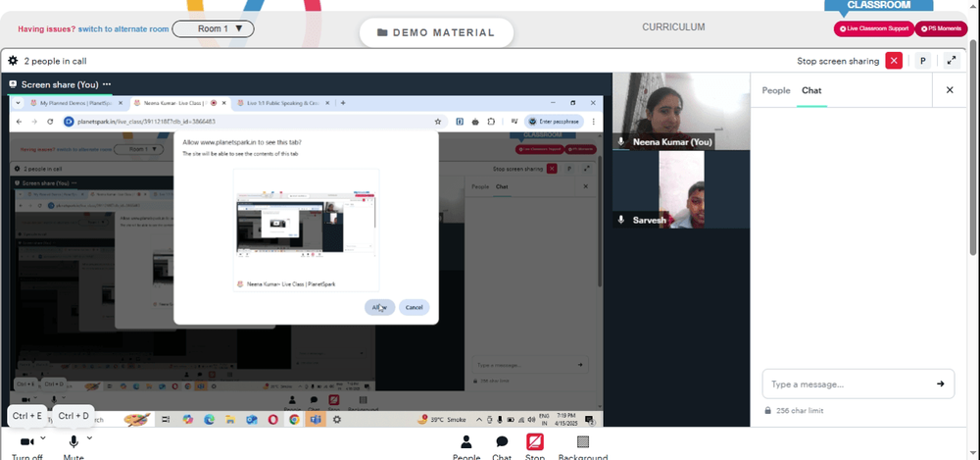Open Microsoft Edge from the Windows taskbar
The height and width of the screenshot is (460, 980).
(x=209, y=420)
